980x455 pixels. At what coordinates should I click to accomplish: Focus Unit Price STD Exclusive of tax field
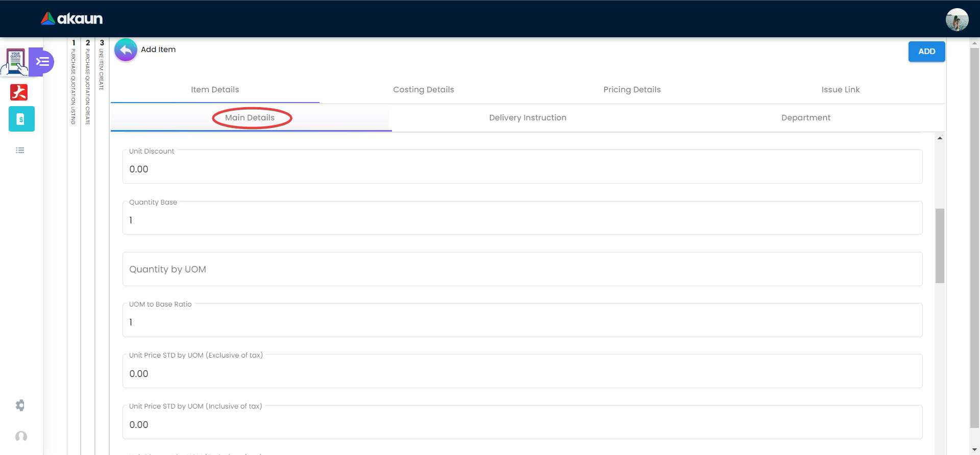(x=522, y=371)
